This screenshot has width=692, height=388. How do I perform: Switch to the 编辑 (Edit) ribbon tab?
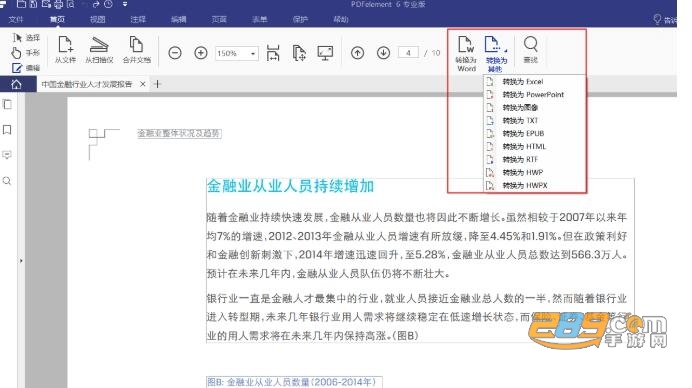point(179,19)
